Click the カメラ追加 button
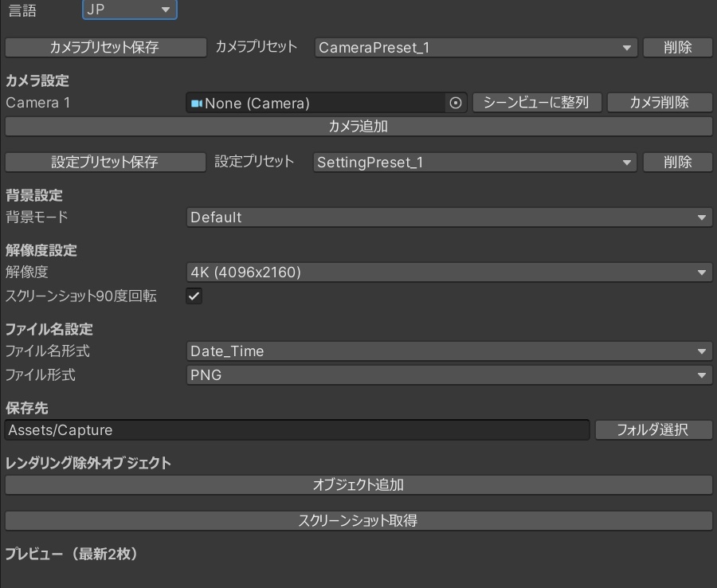 pos(358,126)
